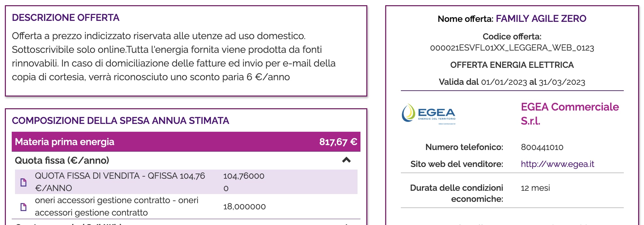Screen dimensions: 644x225
Task: Open the http://www.egea.it seller website link
Action: (x=557, y=164)
